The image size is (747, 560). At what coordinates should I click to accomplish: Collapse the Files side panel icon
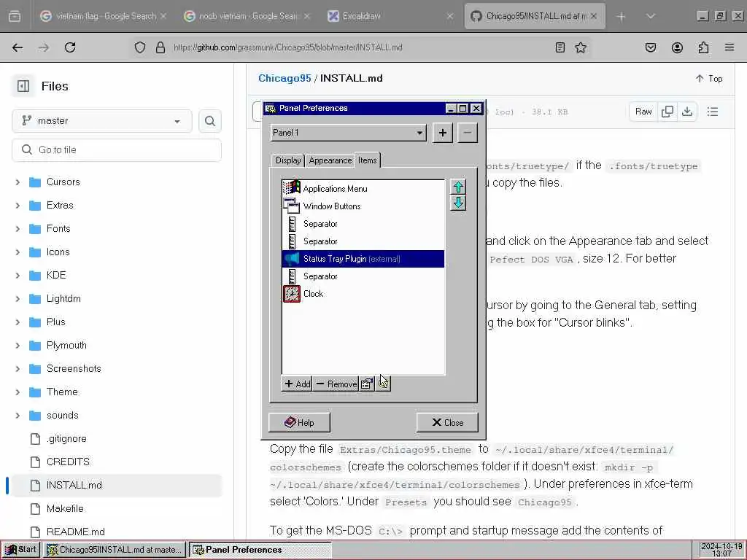click(23, 86)
